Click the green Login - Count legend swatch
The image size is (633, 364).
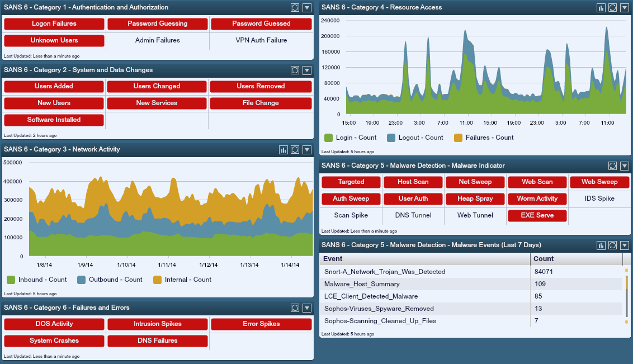328,138
